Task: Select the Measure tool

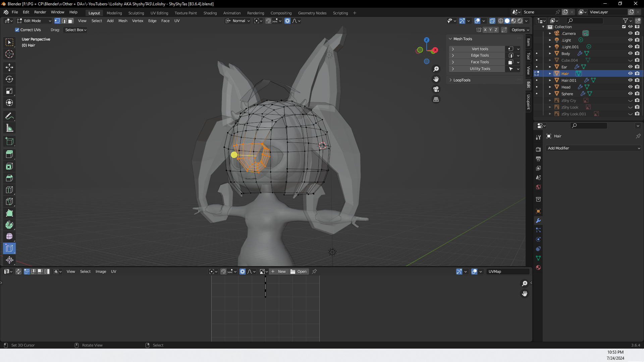Action: click(x=9, y=128)
